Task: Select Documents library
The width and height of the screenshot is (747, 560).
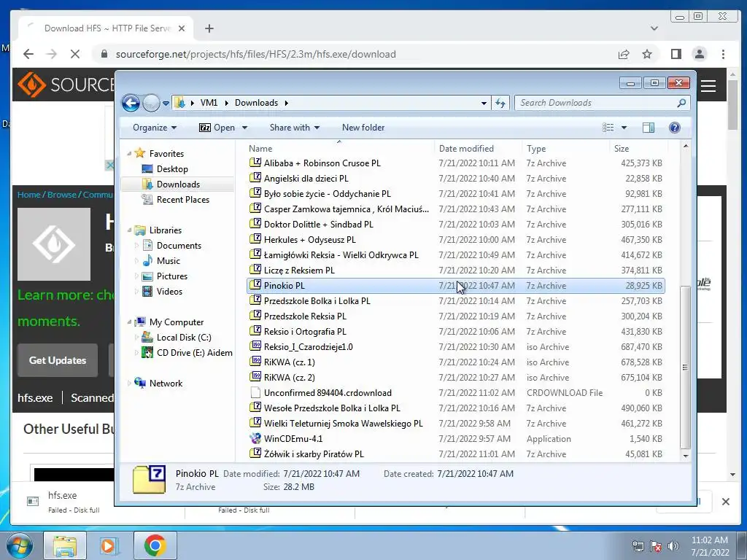Action: coord(179,246)
